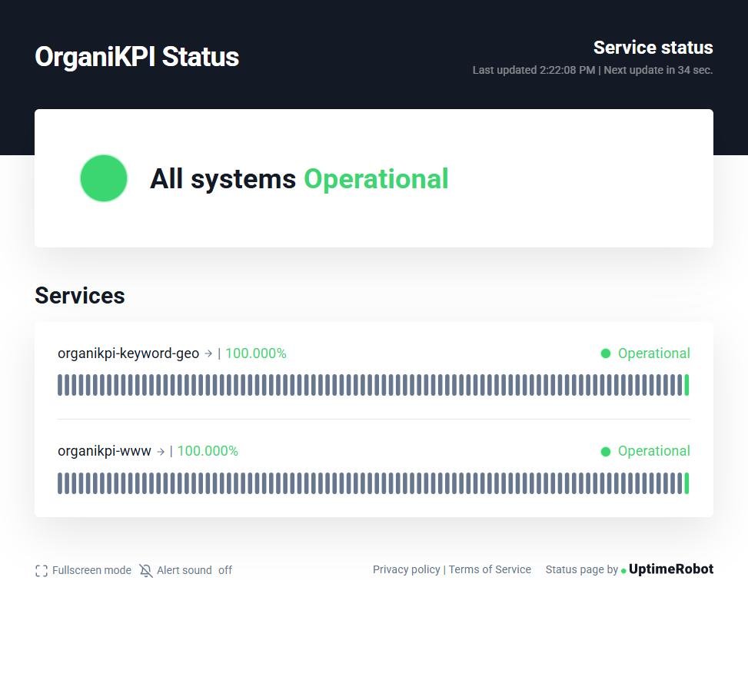748x700 pixels.
Task: Click the Operational status label for organikpi-keyword-geo
Action: [x=654, y=353]
